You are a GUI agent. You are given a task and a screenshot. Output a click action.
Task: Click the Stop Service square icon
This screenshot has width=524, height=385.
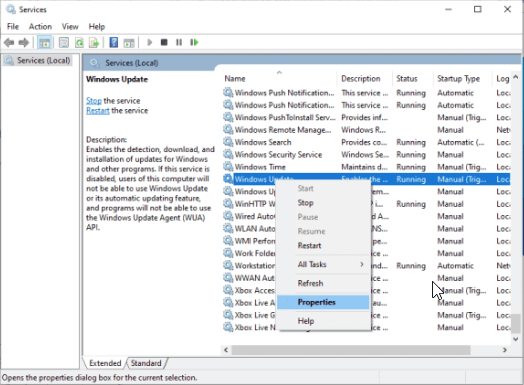click(164, 42)
